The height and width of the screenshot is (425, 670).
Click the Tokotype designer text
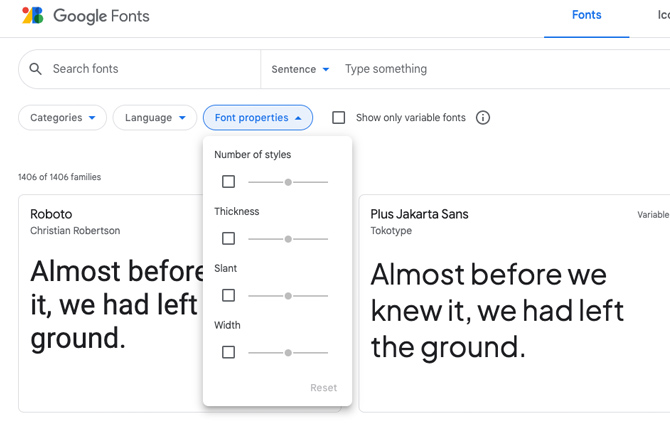[391, 231]
